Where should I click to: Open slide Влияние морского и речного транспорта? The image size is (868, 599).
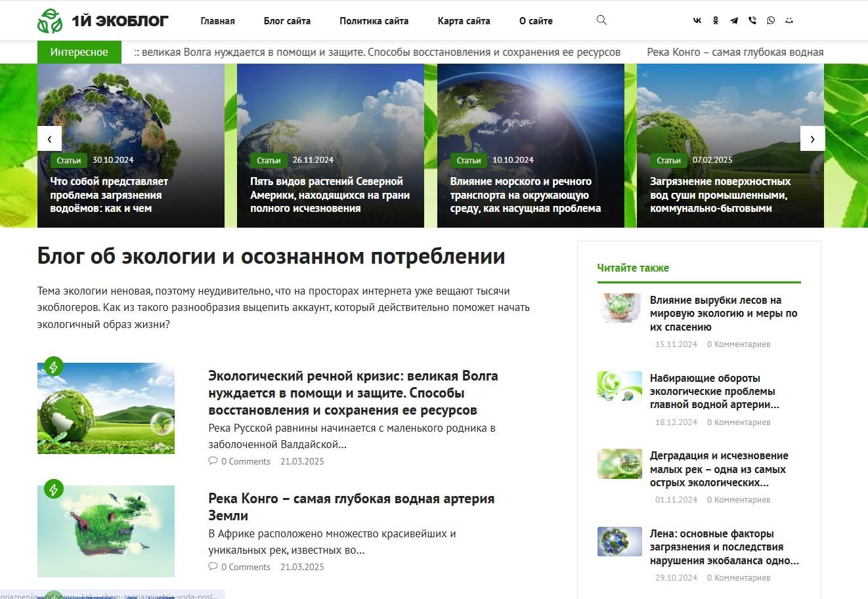coord(525,195)
